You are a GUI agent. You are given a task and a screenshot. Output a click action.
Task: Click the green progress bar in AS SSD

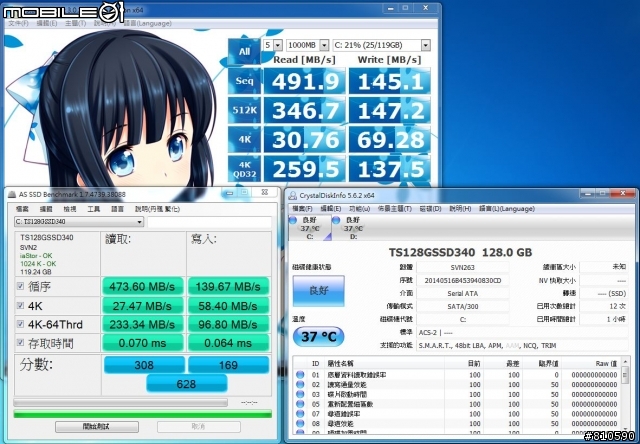coord(142,414)
